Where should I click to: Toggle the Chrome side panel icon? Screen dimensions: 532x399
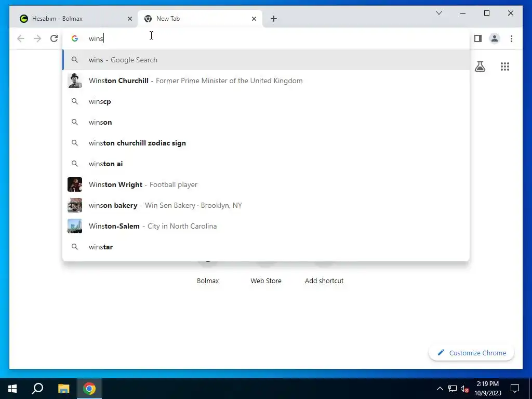coord(478,38)
